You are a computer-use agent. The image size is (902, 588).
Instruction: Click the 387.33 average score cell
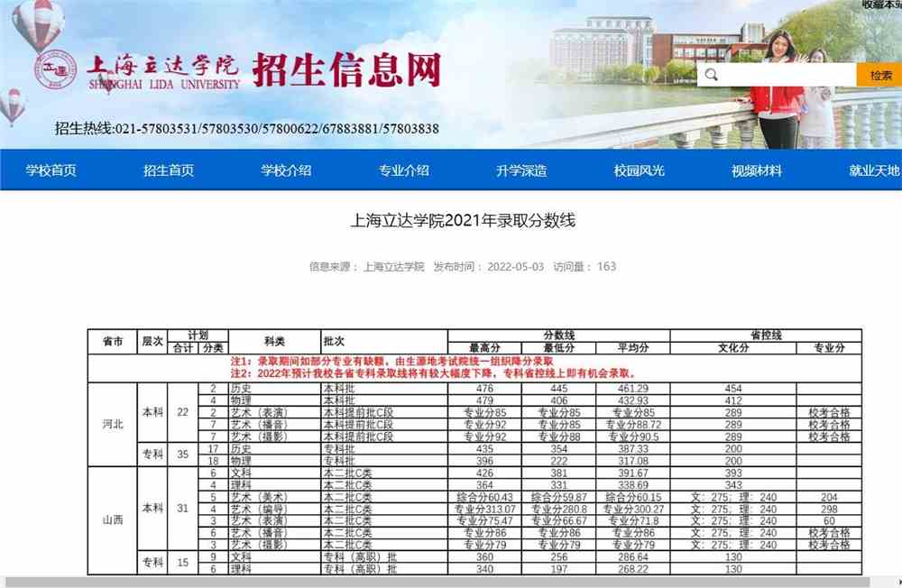633,449
